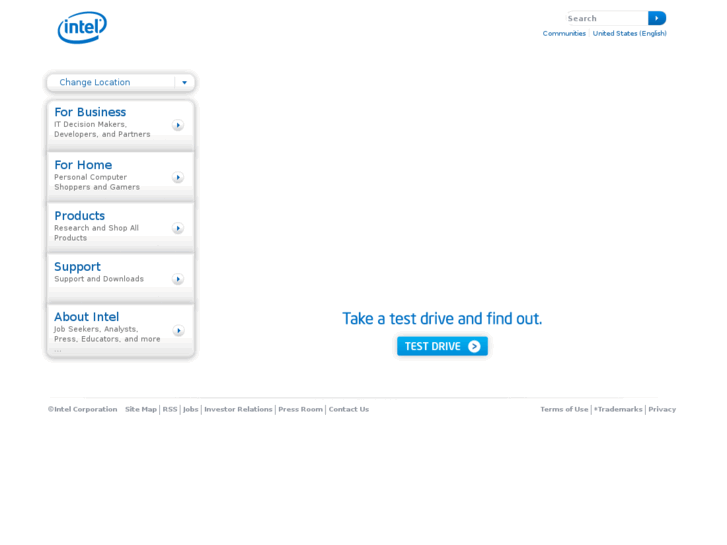Open the Support menu heading
Viewport: 727px width, 545px height.
click(x=77, y=267)
